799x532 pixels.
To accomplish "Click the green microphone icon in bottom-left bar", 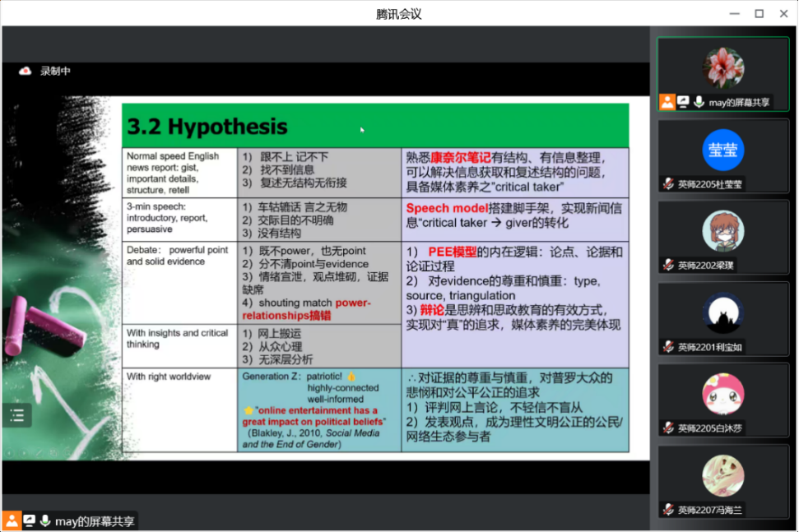I will pos(45,520).
